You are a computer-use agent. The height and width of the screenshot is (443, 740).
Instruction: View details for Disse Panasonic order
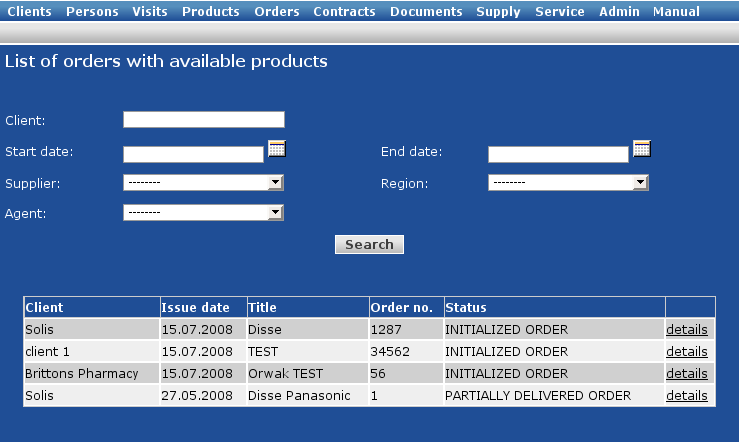[687, 395]
